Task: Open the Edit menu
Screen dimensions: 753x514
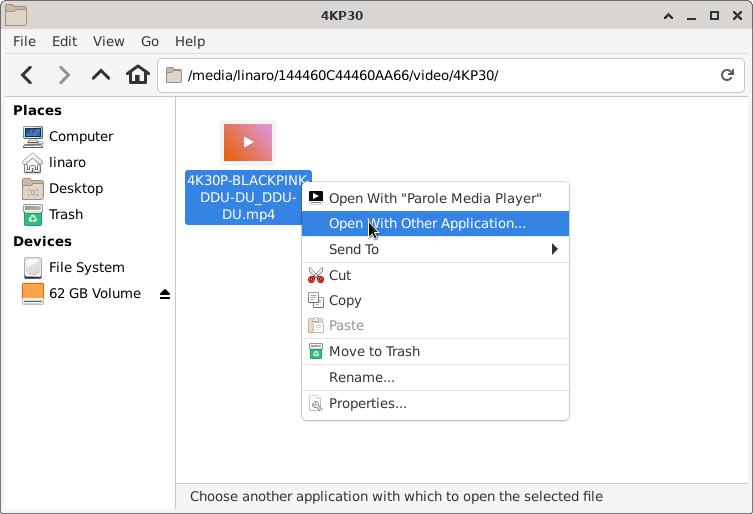Action: coord(64,41)
